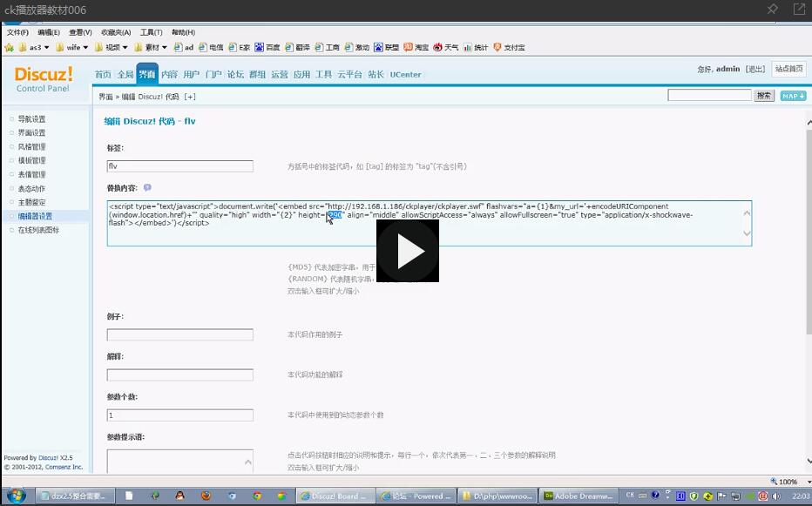Click the 解释 input field

(x=179, y=374)
